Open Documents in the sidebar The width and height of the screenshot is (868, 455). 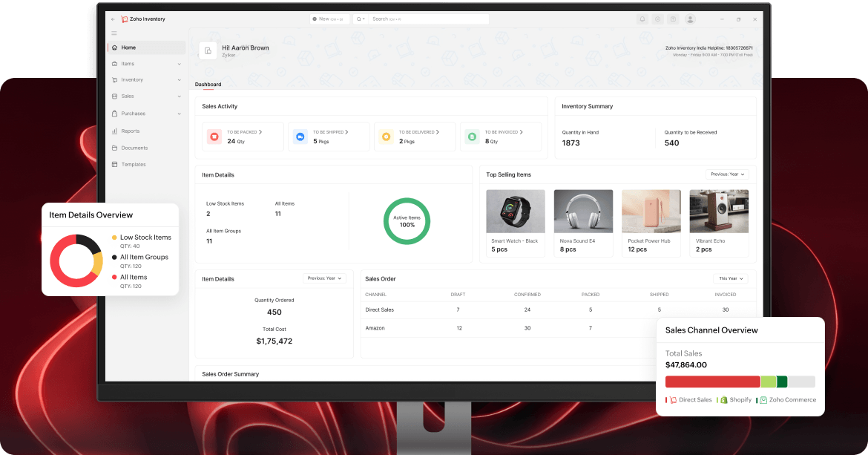147,148
